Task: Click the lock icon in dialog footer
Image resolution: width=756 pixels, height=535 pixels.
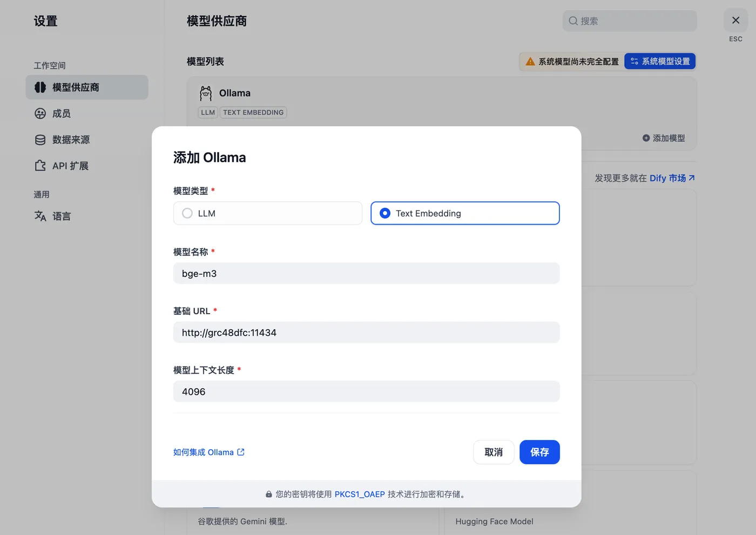Action: (269, 495)
